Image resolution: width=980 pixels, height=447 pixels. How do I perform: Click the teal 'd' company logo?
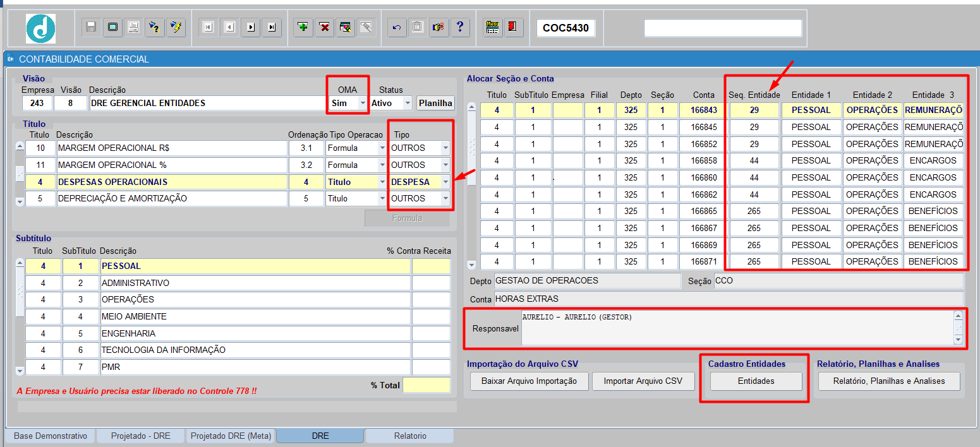coord(40,28)
